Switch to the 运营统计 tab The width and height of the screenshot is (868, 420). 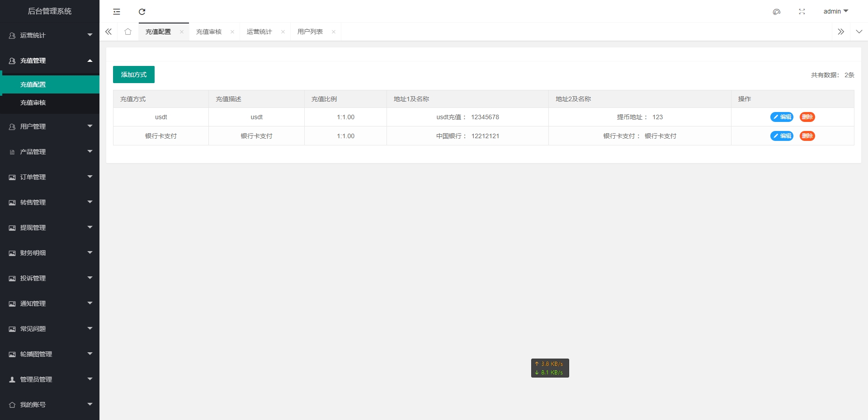[x=259, y=32]
